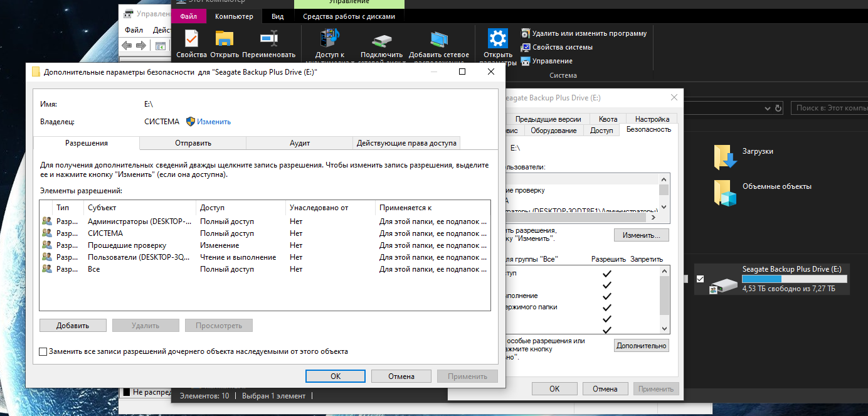Click the user icon of the СИСТЕМА row
Screen dimensions: 868x416
pyautogui.click(x=47, y=233)
